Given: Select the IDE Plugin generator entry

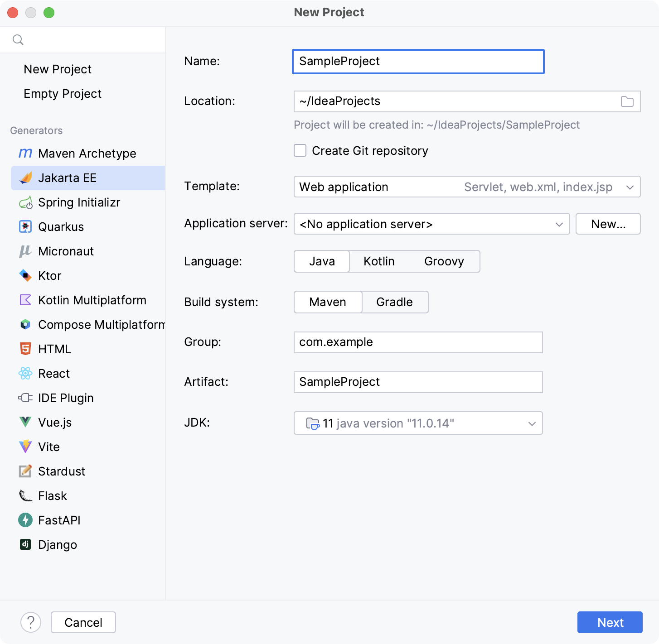Looking at the screenshot, I should pos(88,398).
